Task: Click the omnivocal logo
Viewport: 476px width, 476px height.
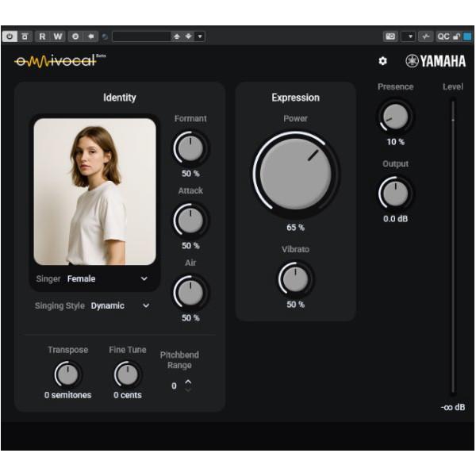Action: [x=59, y=60]
